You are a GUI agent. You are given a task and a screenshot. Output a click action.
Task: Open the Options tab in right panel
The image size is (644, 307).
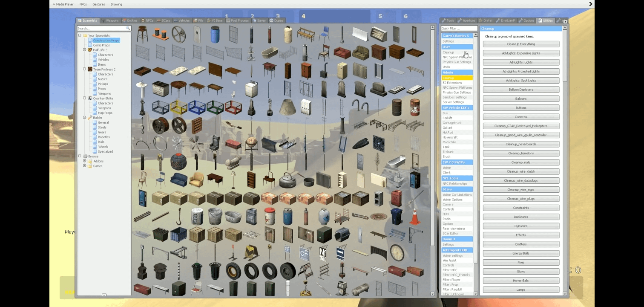coord(526,20)
